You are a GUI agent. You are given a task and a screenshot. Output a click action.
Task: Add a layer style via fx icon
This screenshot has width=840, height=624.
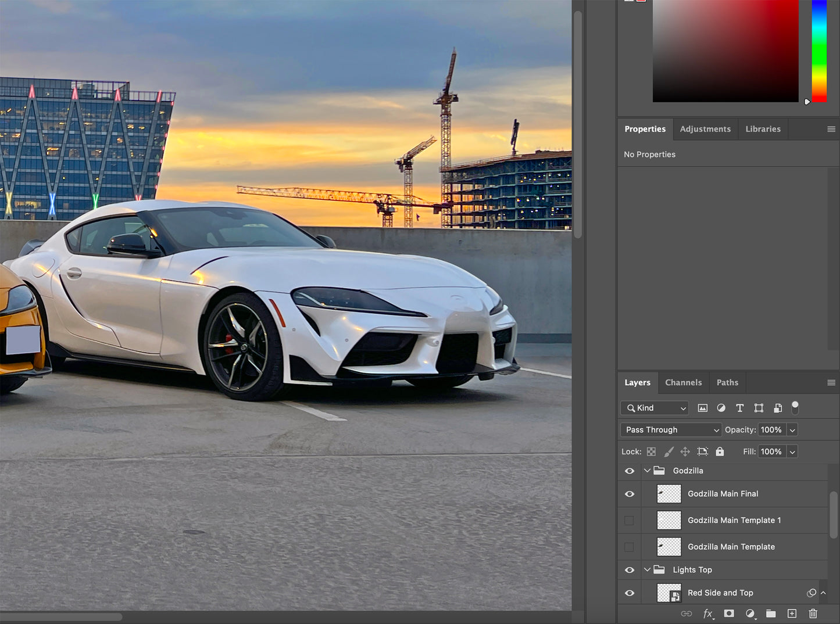707,614
